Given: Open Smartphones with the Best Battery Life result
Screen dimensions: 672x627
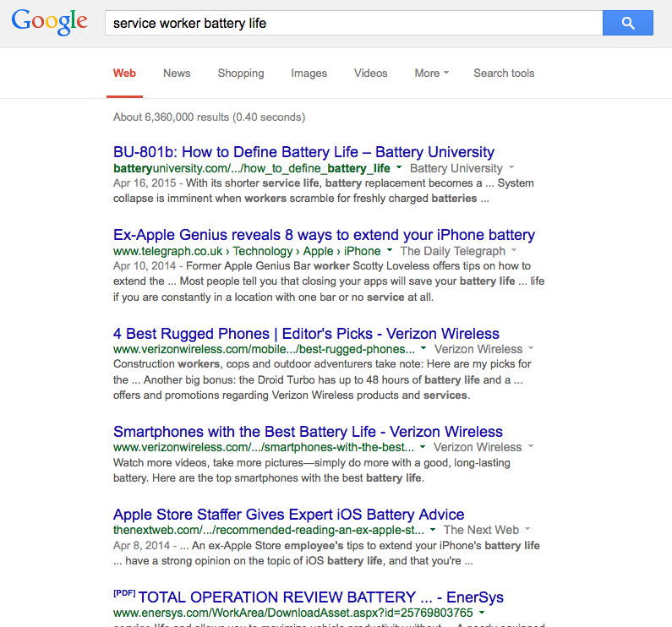Looking at the screenshot, I should [x=309, y=432].
